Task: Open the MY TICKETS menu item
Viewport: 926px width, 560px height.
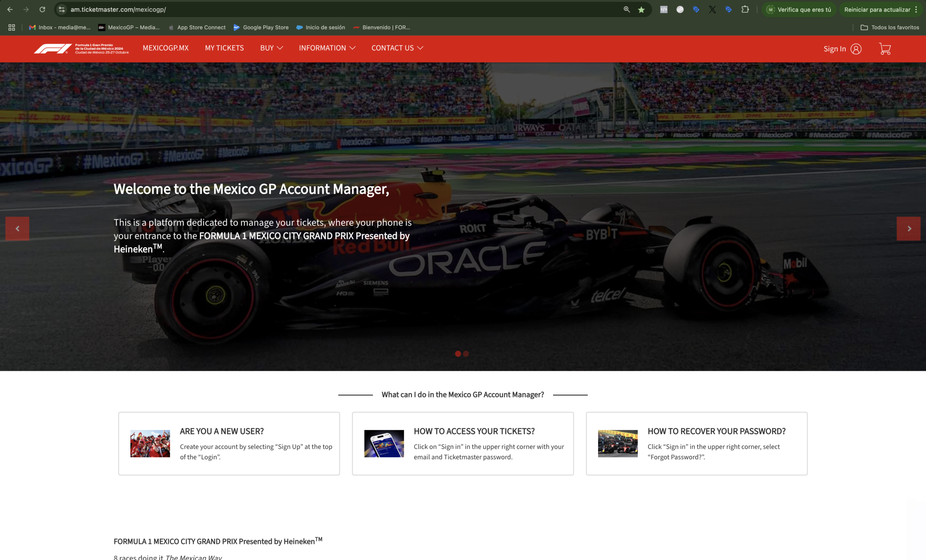Action: (x=224, y=48)
